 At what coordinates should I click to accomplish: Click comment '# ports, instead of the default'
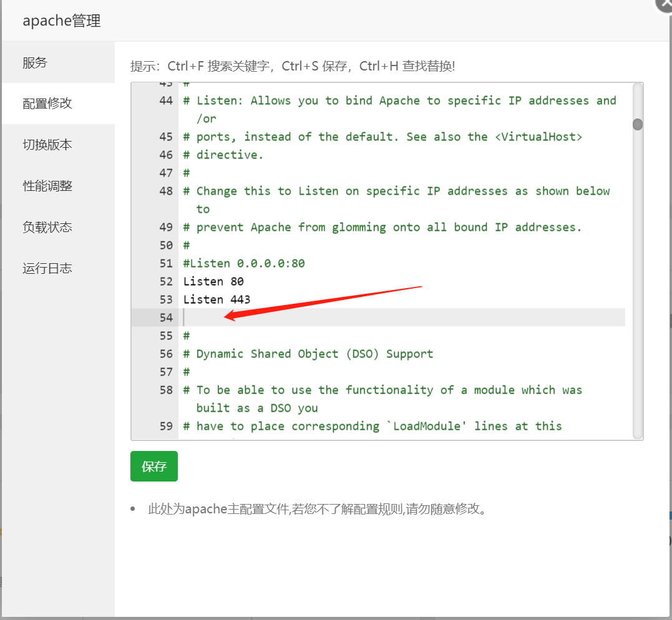382,137
